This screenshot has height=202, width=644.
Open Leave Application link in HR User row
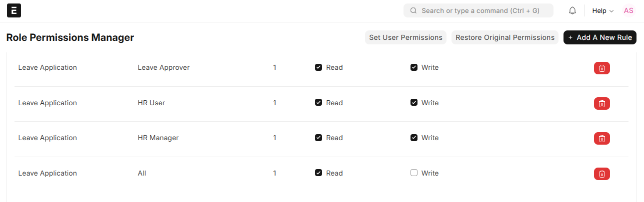click(47, 103)
